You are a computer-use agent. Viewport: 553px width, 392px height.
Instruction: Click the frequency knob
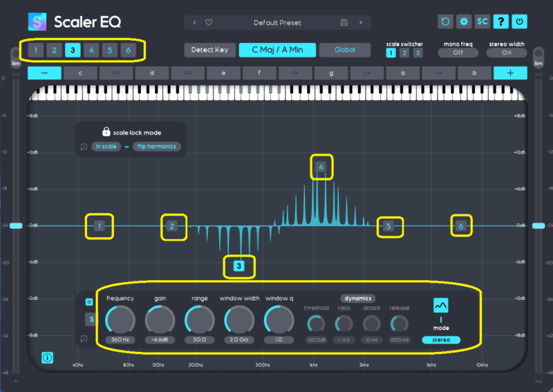(x=120, y=319)
